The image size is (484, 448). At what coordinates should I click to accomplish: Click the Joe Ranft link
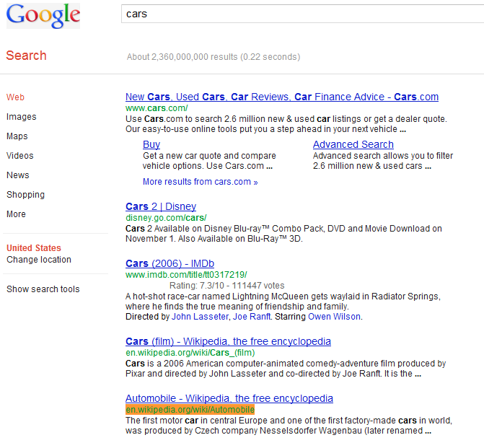point(252,317)
